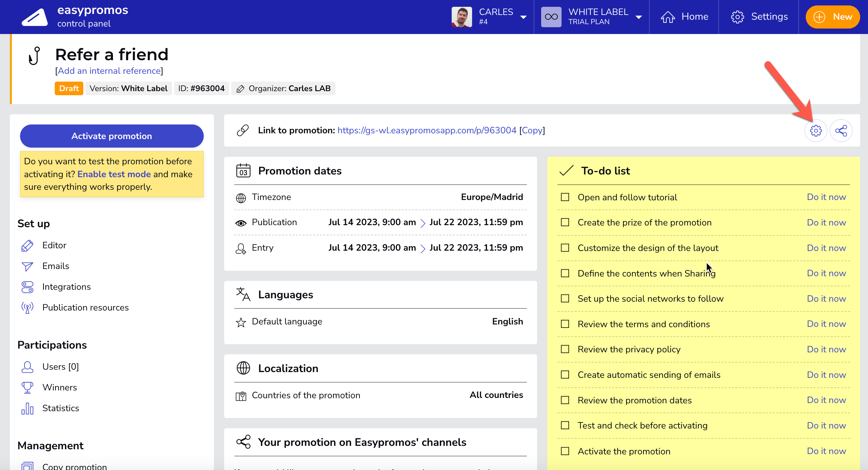This screenshot has height=470, width=868.
Task: Check 'Customize the design of the layout'
Action: (x=565, y=248)
